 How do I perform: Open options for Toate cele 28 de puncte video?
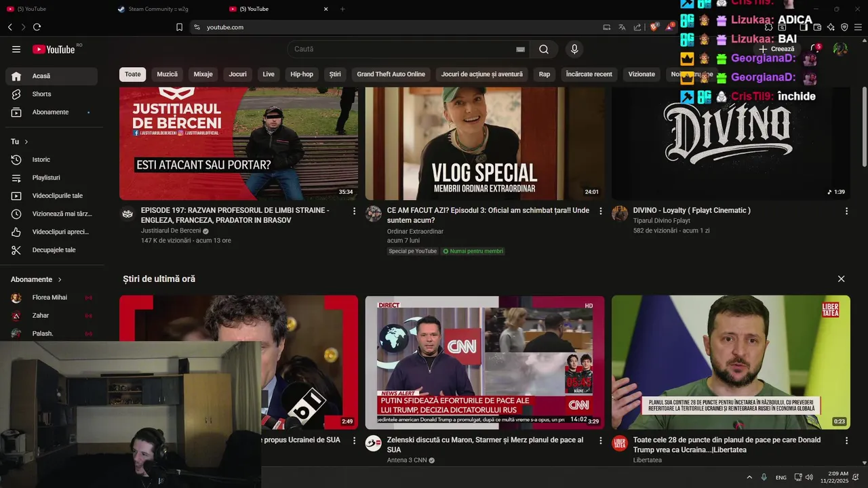[x=846, y=441]
